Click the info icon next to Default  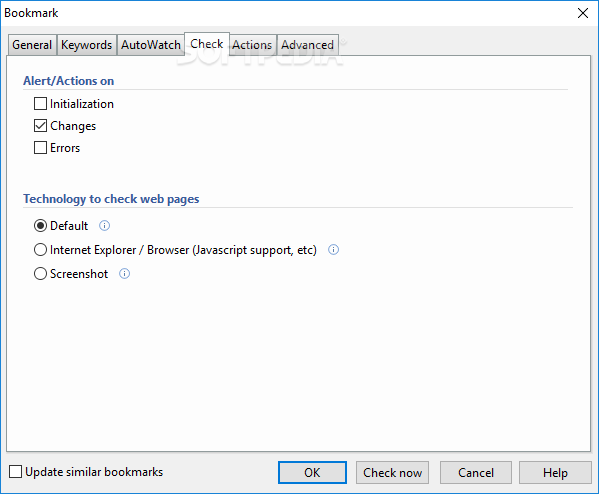point(104,226)
